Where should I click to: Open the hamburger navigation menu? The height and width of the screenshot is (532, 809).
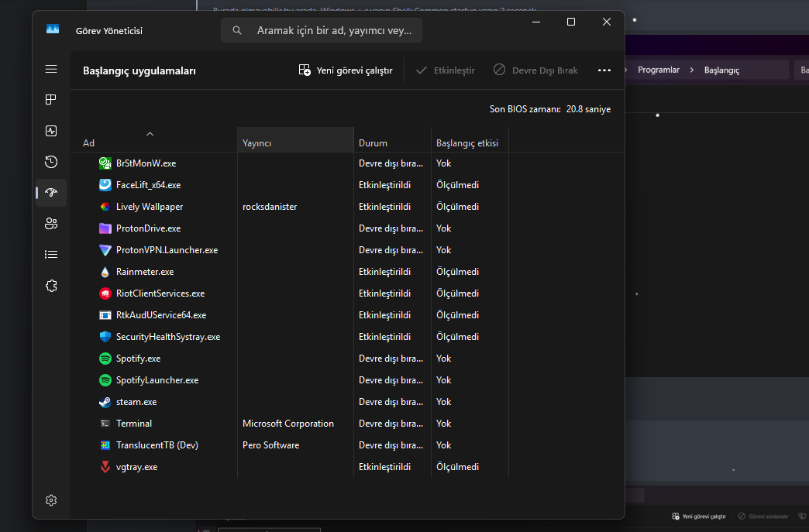pos(51,69)
